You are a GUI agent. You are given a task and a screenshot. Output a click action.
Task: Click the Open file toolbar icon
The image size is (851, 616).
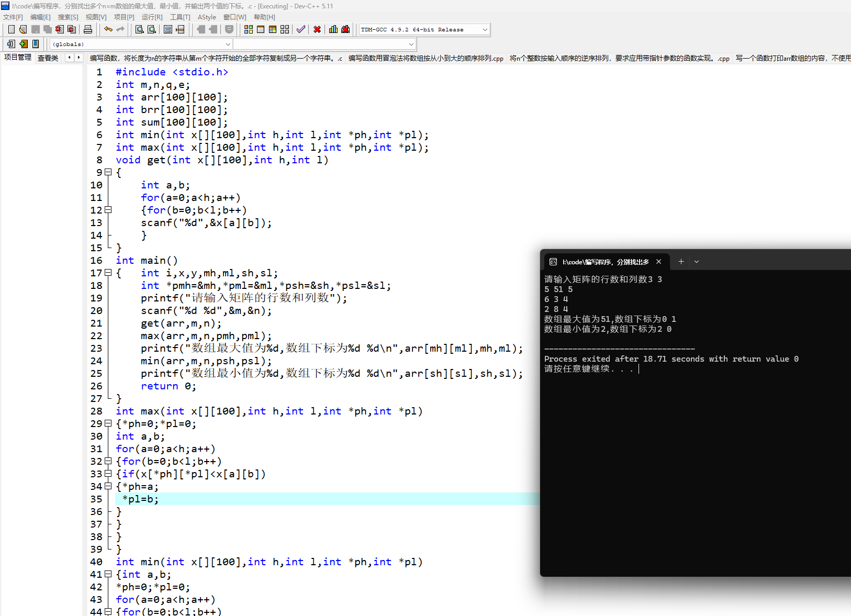pos(23,29)
